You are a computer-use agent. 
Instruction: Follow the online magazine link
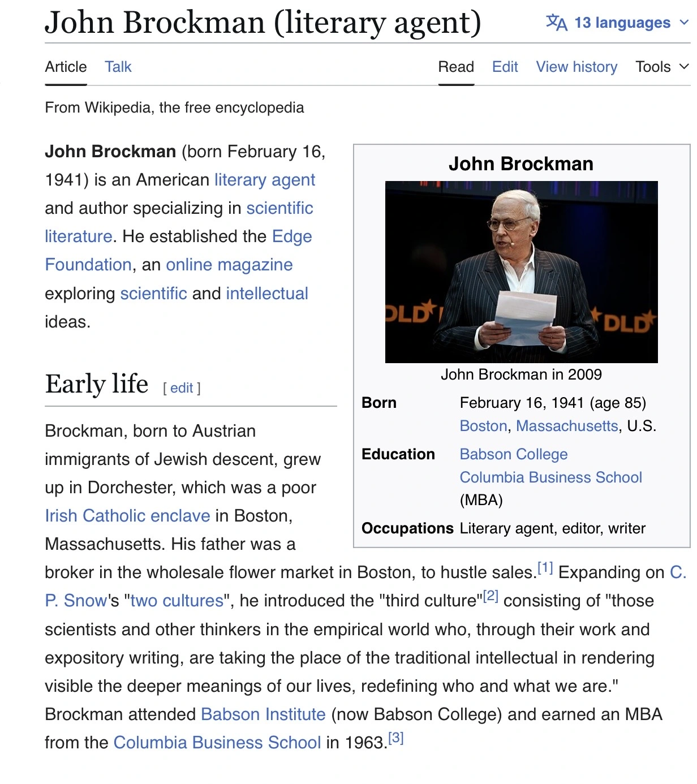[229, 265]
